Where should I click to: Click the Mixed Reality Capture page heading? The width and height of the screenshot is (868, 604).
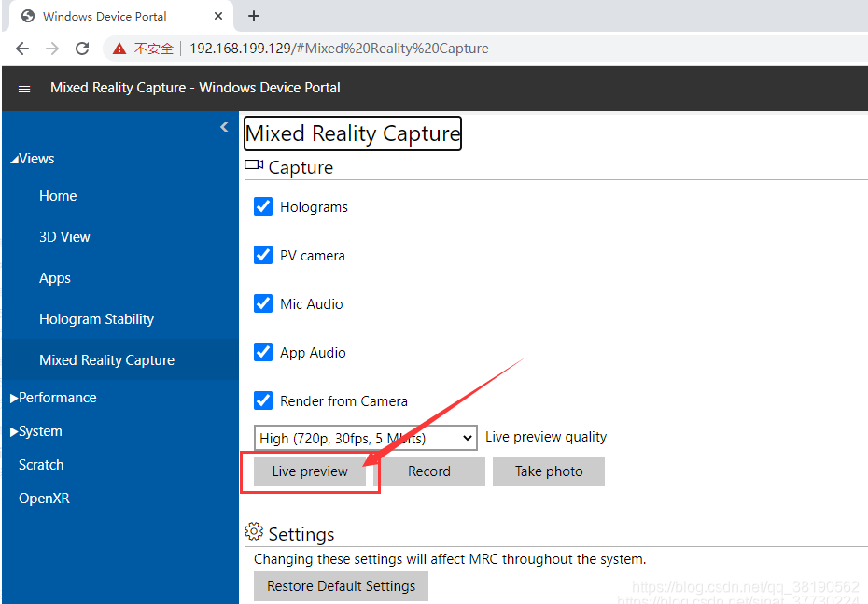pyautogui.click(x=353, y=133)
